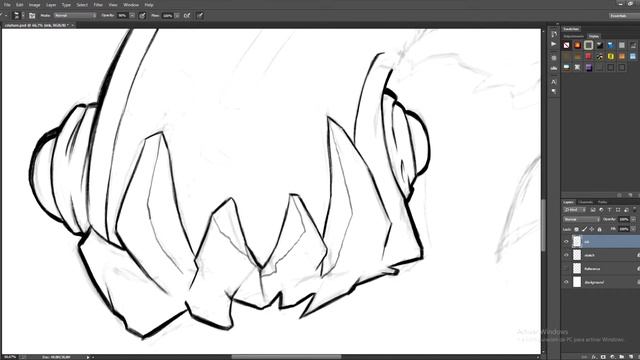Open the Filter menu
This screenshot has width=640, height=360.
(x=98, y=5)
